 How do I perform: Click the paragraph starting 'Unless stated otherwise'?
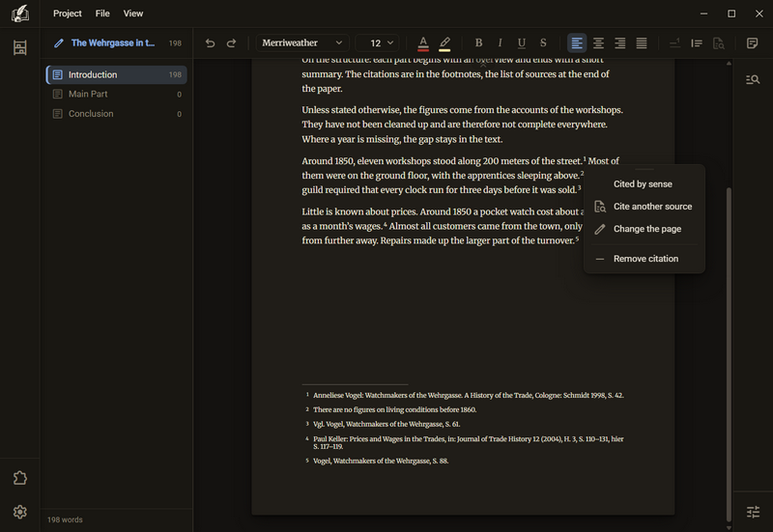coord(463,125)
